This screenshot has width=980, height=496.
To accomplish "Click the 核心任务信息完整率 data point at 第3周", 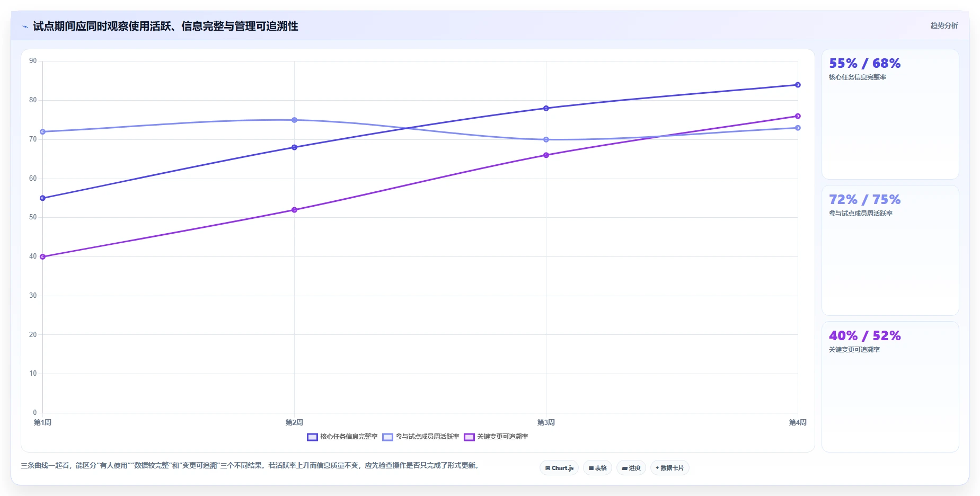I will pyautogui.click(x=546, y=108).
